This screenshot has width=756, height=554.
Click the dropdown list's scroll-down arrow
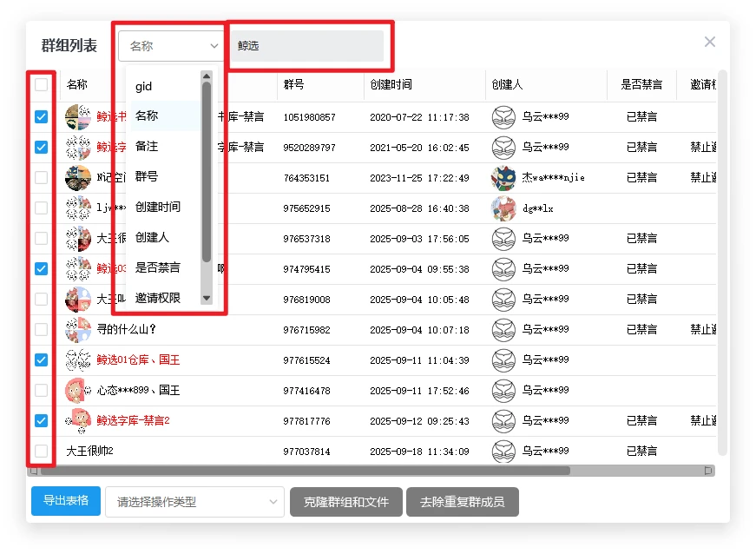pyautogui.click(x=207, y=298)
